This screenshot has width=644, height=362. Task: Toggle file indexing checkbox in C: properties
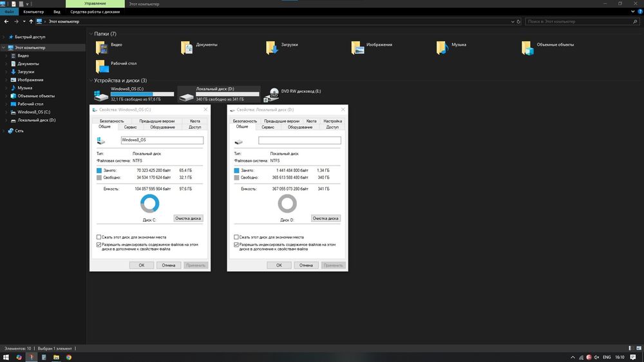(x=99, y=245)
